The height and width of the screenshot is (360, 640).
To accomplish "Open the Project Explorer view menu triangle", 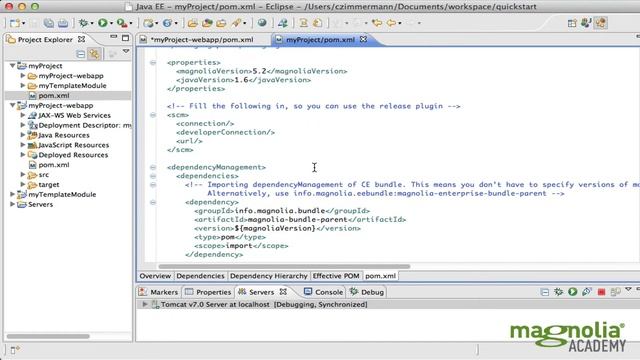I will point(126,51).
